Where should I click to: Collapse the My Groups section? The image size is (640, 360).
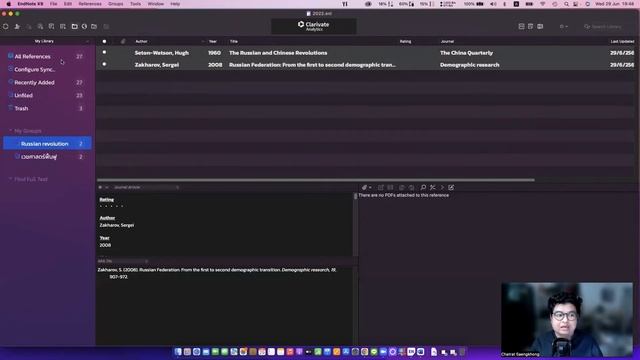pyautogui.click(x=10, y=131)
